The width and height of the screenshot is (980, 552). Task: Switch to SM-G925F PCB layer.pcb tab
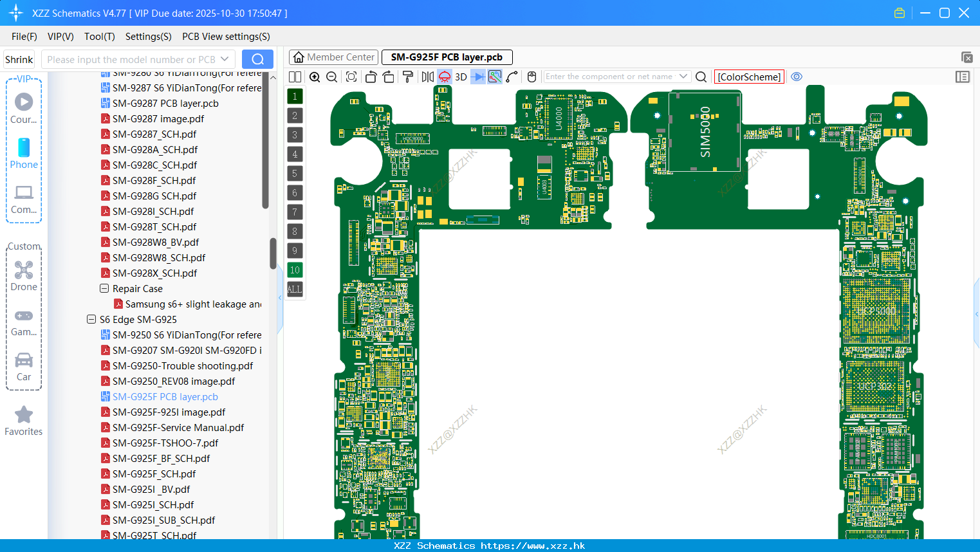447,57
